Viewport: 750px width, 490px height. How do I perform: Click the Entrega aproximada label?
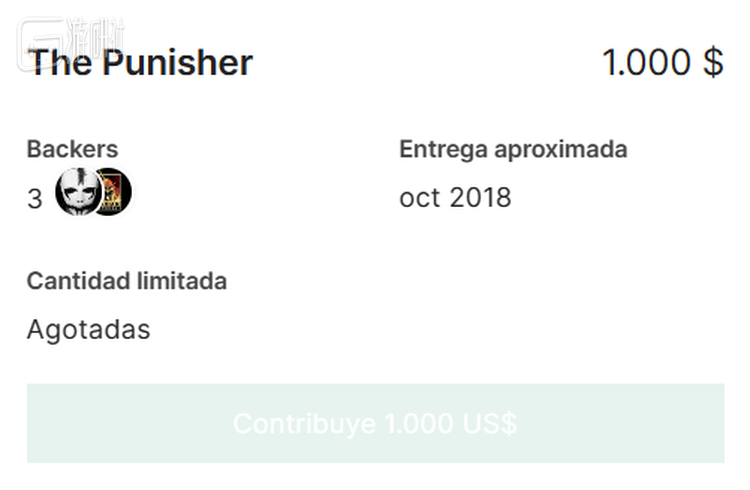coord(513,149)
